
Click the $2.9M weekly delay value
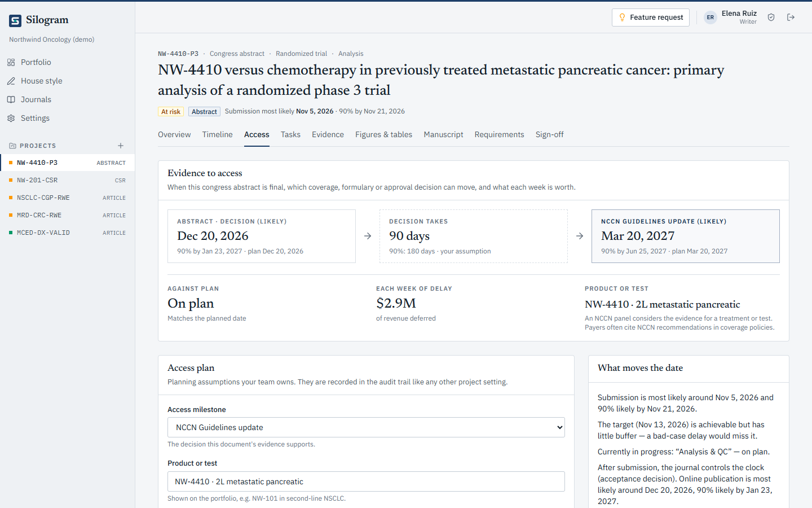396,304
